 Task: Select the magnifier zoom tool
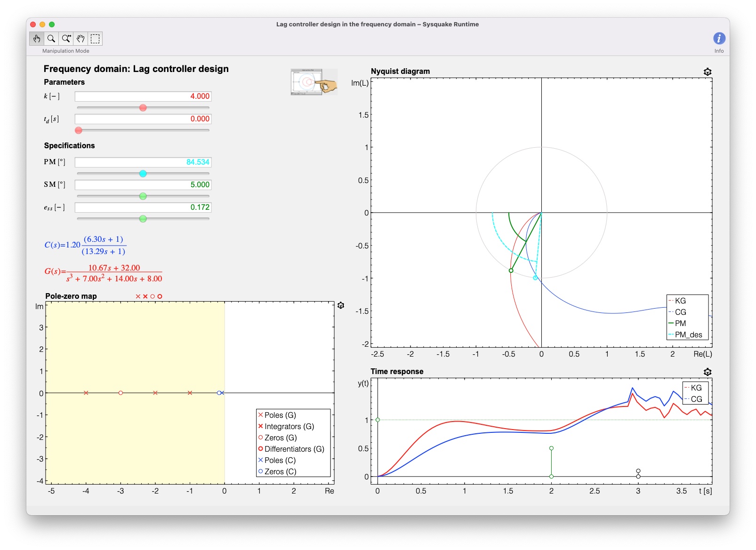(x=51, y=39)
